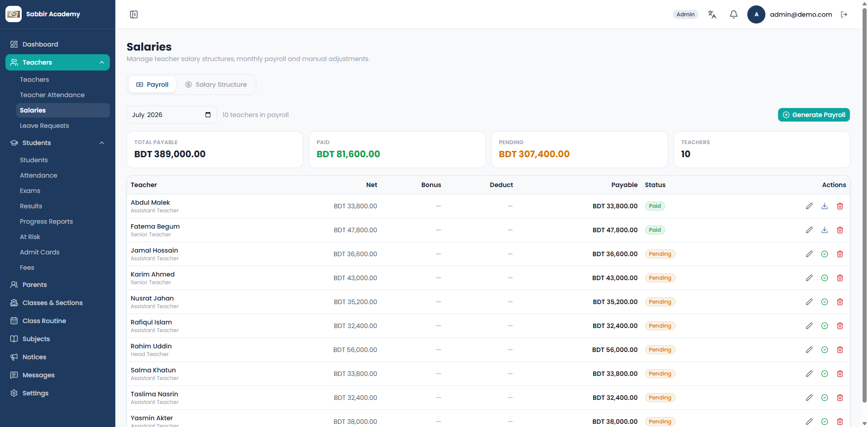Switch to the Payroll tab
Viewport: 868px width, 427px height.
(x=152, y=84)
